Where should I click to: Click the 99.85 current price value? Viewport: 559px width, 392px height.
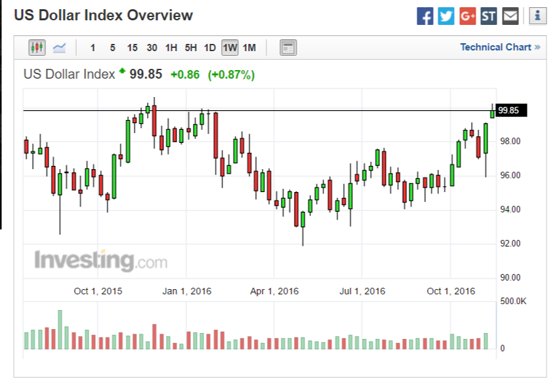coord(146,74)
